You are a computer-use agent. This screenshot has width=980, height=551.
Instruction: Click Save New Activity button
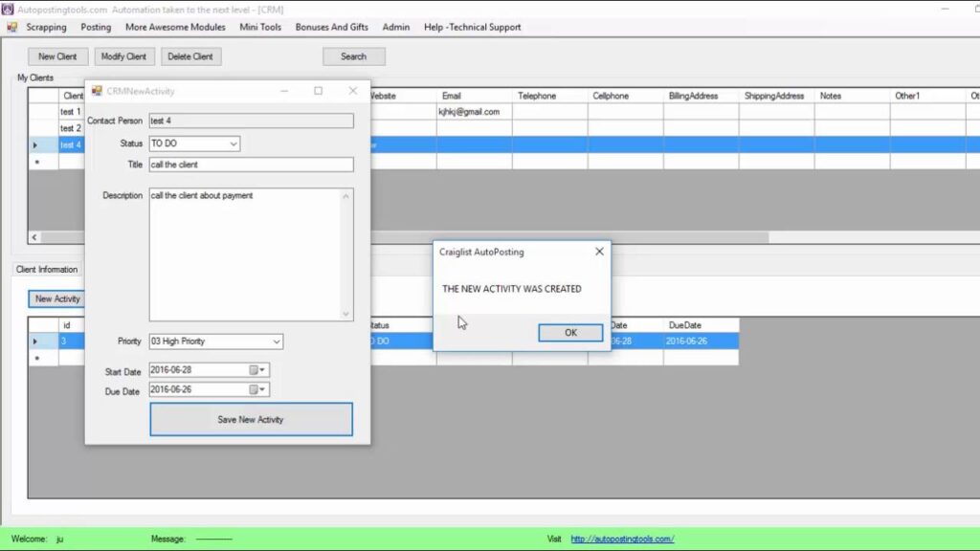point(251,419)
